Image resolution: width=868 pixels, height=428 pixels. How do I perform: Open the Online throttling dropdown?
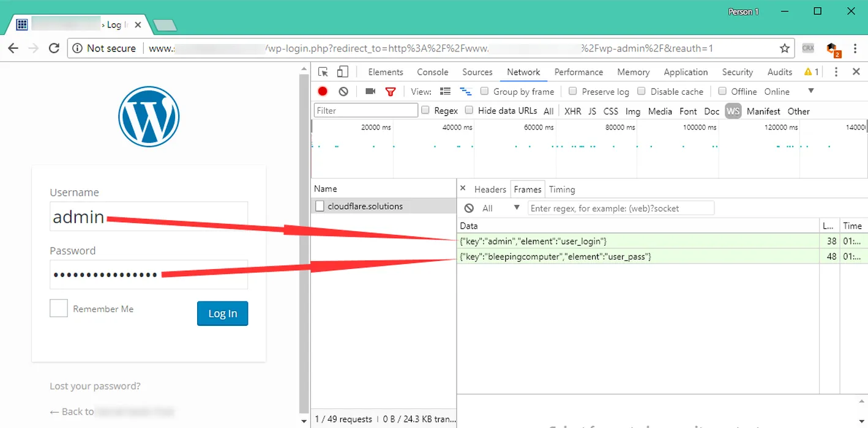point(789,92)
